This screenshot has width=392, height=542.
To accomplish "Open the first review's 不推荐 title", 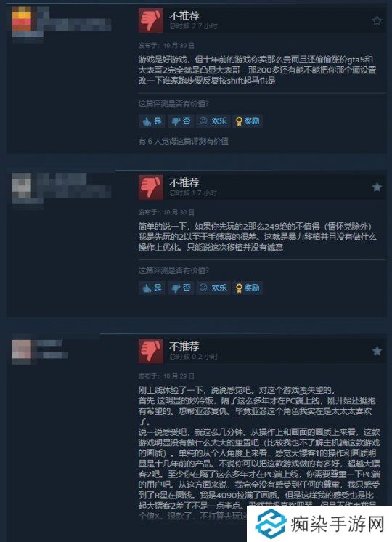I will 184,15.
